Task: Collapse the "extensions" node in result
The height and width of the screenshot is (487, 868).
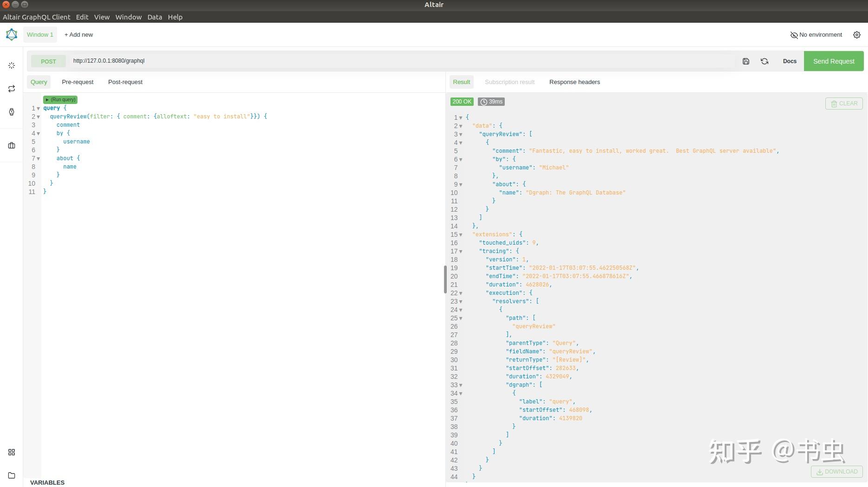Action: pyautogui.click(x=461, y=235)
